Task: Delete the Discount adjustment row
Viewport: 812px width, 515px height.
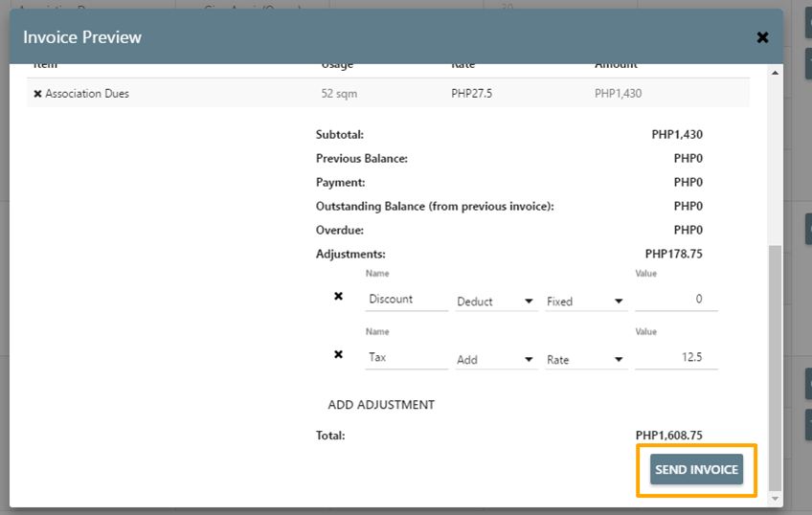Action: point(338,296)
